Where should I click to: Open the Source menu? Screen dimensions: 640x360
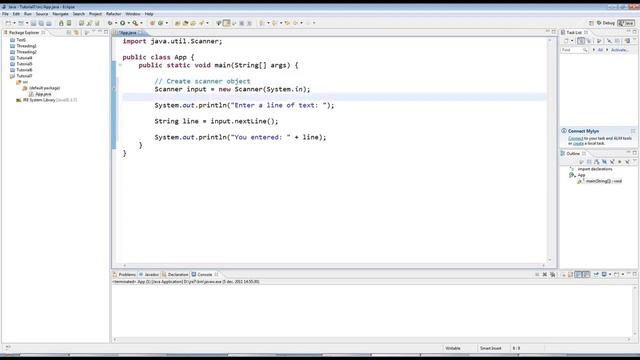pos(42,14)
